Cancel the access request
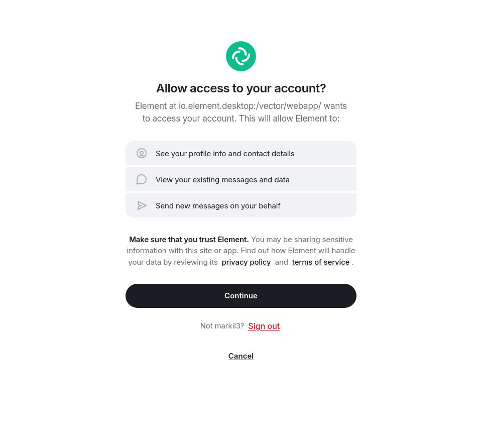The width and height of the screenshot is (482, 448). pyautogui.click(x=241, y=356)
